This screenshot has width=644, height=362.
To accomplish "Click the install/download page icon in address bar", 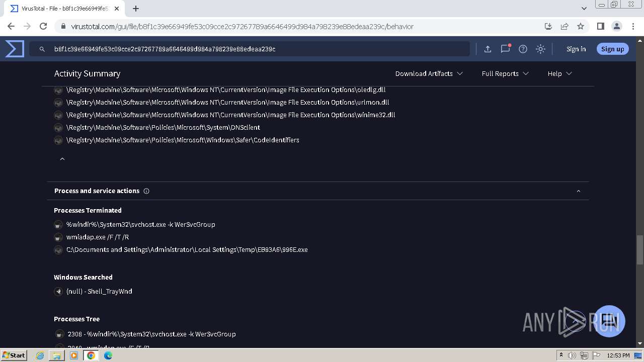I will (x=548, y=26).
